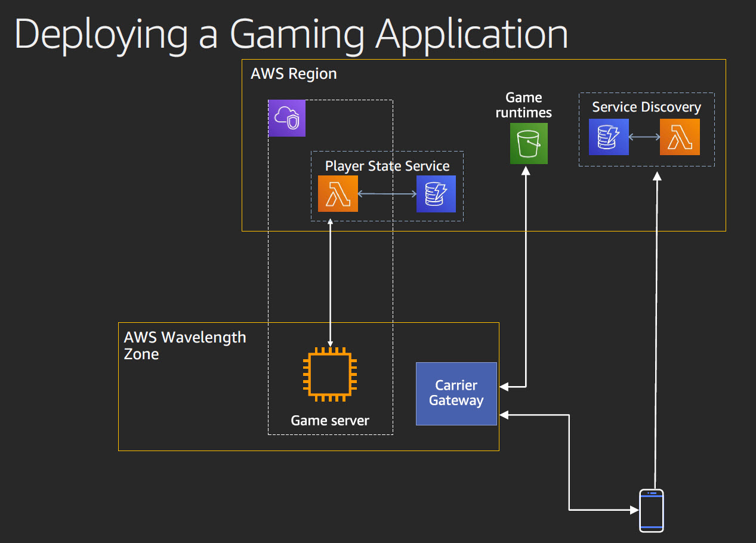Click the green S3 bucket icon
Viewport: 756px width, 543px height.
[529, 144]
